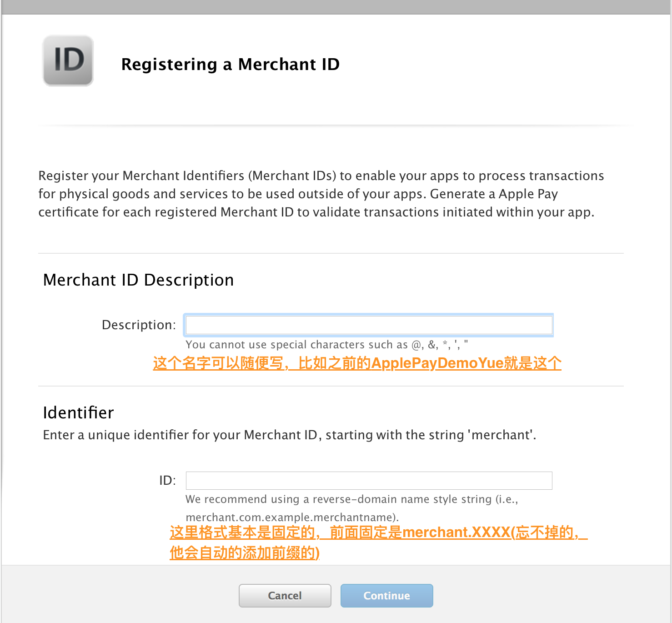The height and width of the screenshot is (623, 672).
Task: Click the "Registering a Merchant ID" title
Action: (230, 65)
